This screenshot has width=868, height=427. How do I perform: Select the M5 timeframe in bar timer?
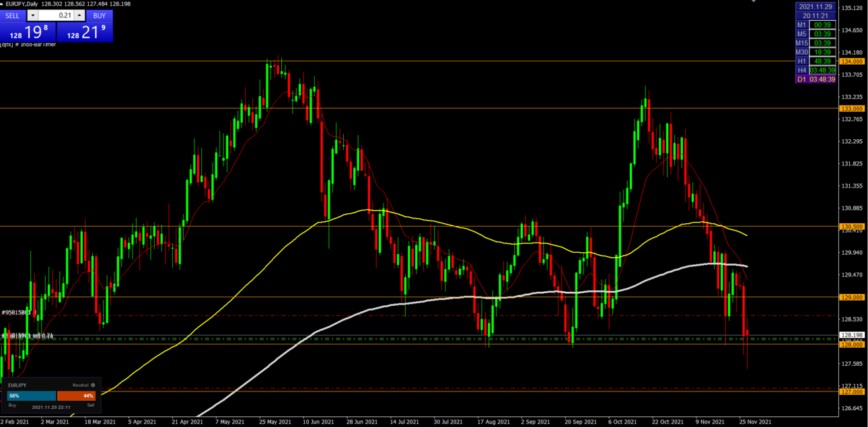point(801,34)
